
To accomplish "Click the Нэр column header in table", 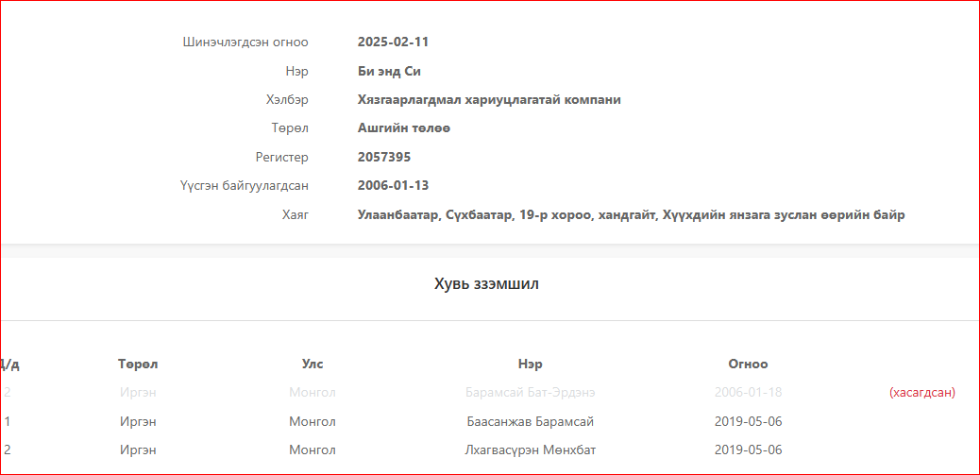I will point(530,364).
